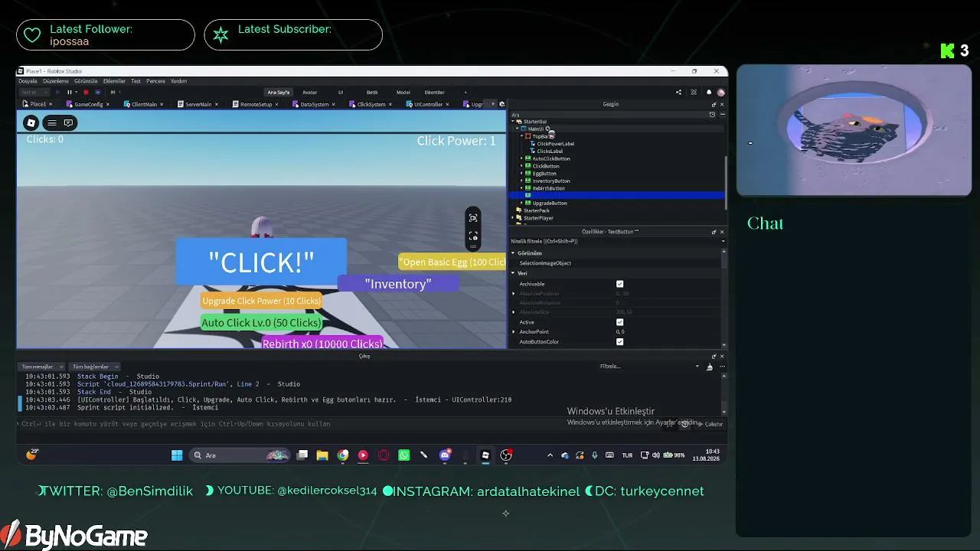Select ClickPowerLabel in the Explorer tree
The width and height of the screenshot is (980, 551).
pyautogui.click(x=555, y=144)
